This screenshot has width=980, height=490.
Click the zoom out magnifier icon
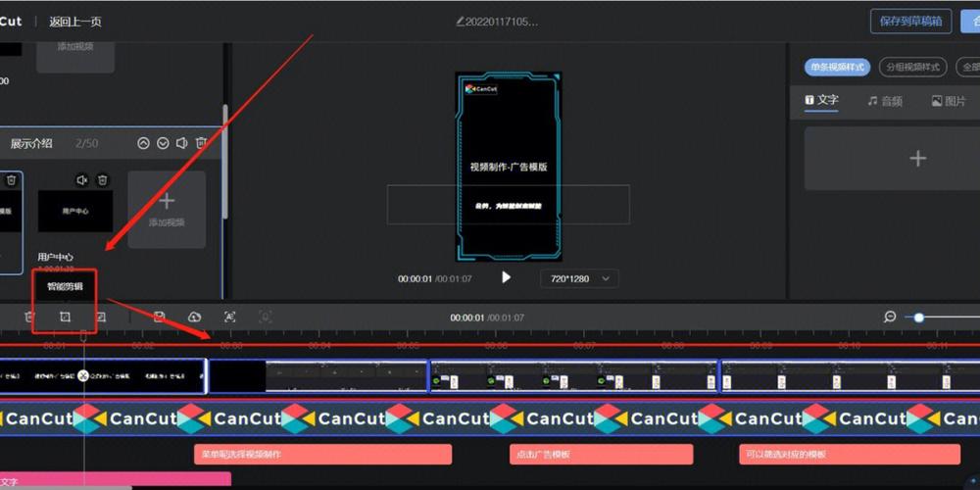point(890,317)
